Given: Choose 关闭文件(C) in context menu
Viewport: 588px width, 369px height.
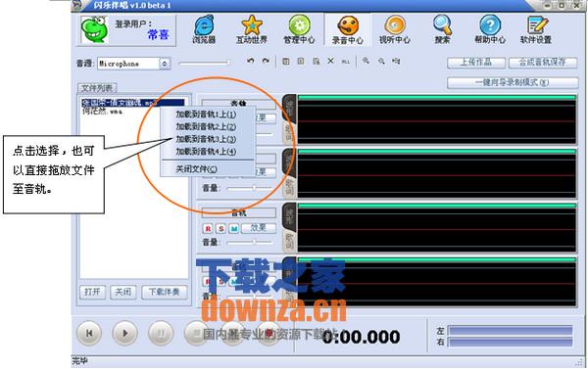Looking at the screenshot, I should pyautogui.click(x=197, y=169).
